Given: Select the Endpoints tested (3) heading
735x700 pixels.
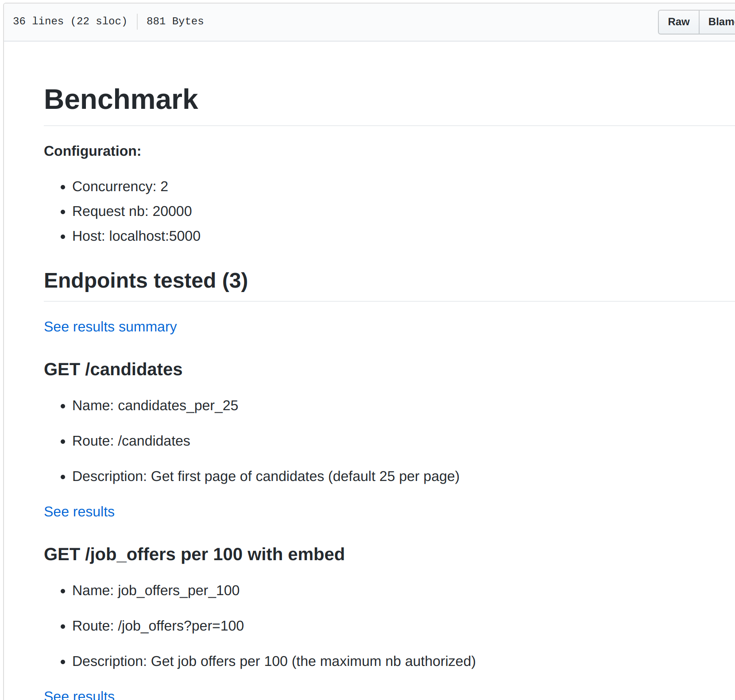Looking at the screenshot, I should pyautogui.click(x=146, y=281).
